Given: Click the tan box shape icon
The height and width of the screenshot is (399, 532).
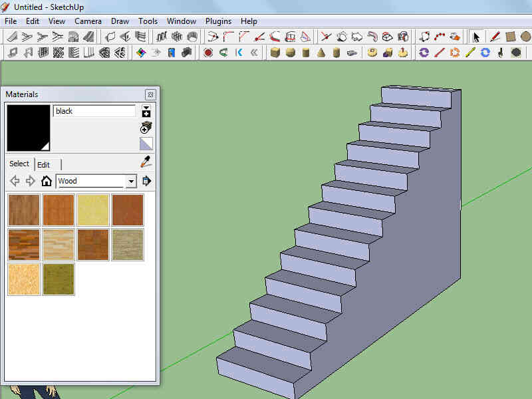Looking at the screenshot, I should pyautogui.click(x=275, y=53).
